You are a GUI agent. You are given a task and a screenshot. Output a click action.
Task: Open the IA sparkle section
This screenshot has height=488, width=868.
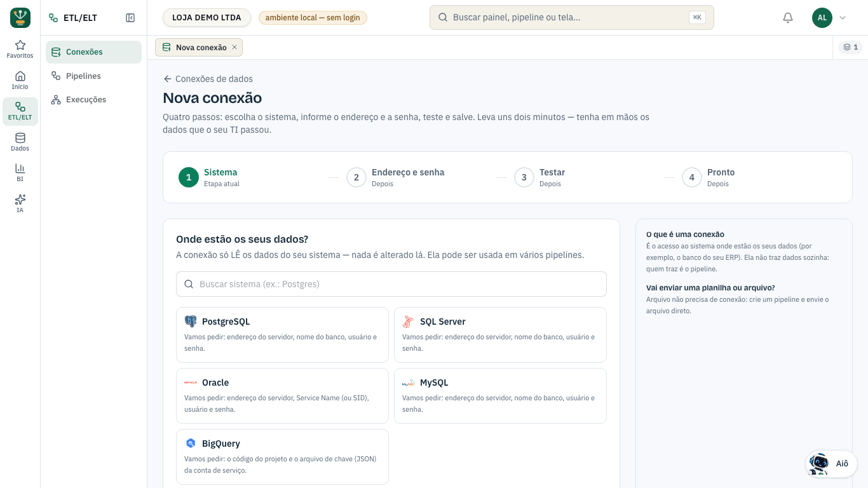20,204
